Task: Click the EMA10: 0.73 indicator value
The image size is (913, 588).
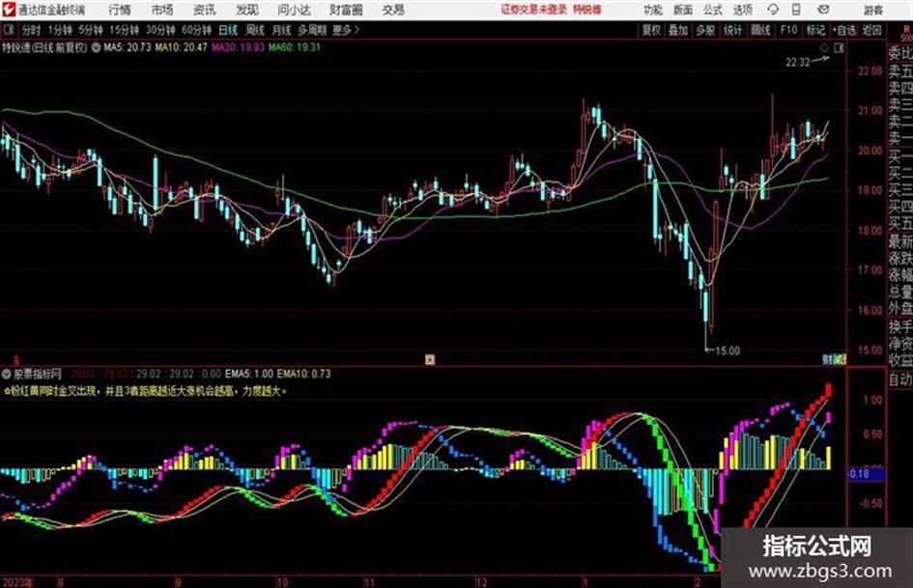Action: 304,374
